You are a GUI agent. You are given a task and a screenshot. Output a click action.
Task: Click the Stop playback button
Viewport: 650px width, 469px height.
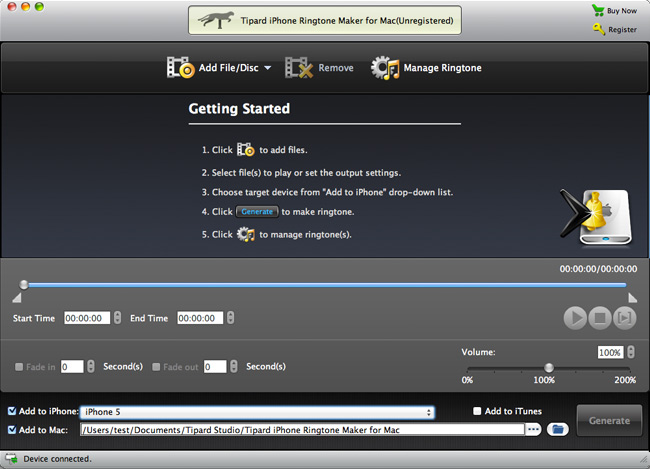pos(600,318)
